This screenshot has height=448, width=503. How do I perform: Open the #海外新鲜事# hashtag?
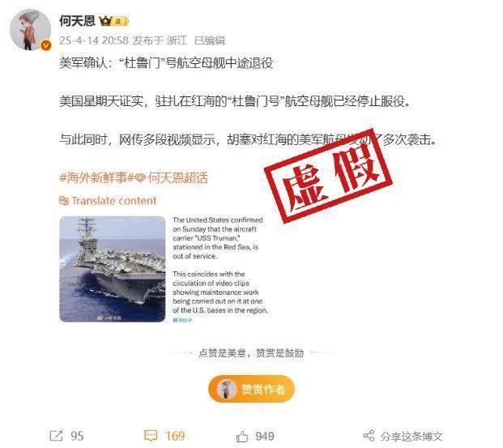point(96,177)
